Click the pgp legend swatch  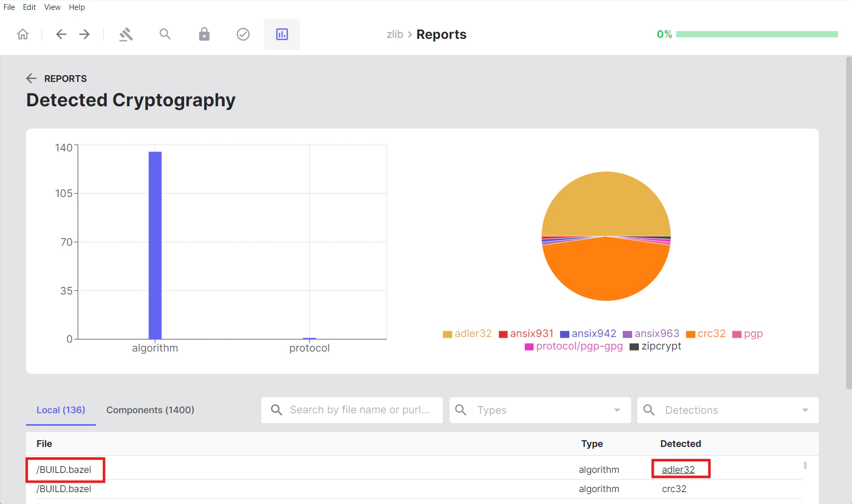click(737, 334)
